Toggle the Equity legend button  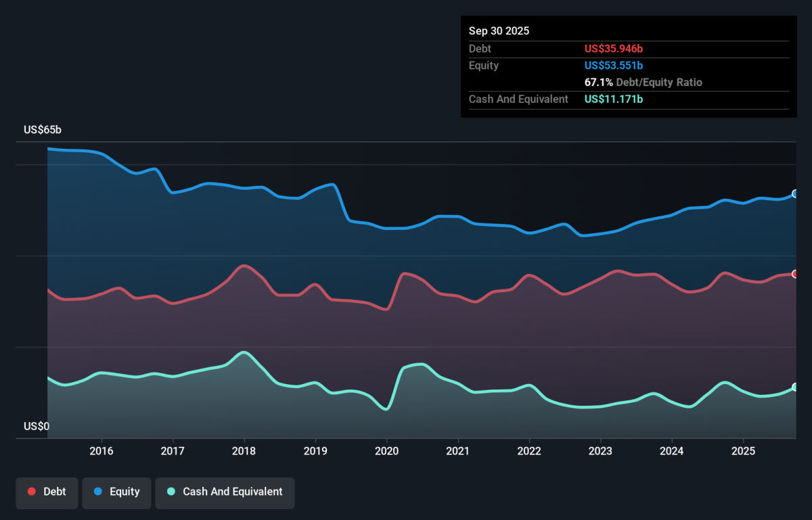click(x=116, y=492)
